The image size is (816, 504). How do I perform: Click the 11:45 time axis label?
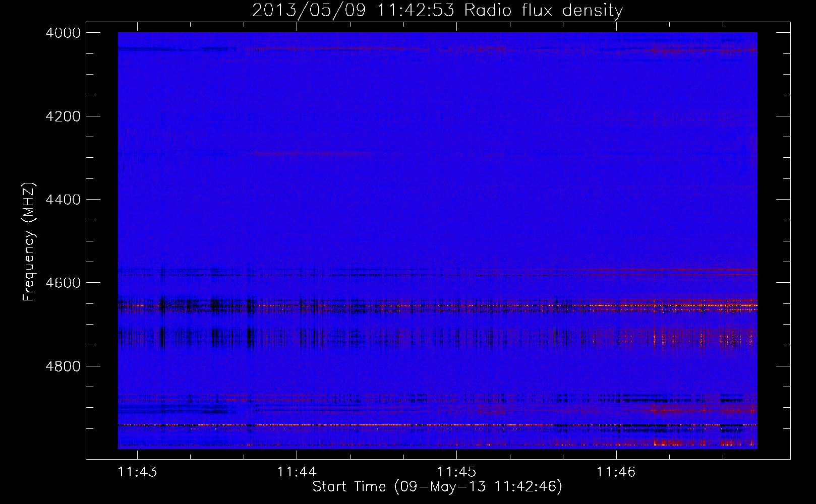(x=456, y=472)
